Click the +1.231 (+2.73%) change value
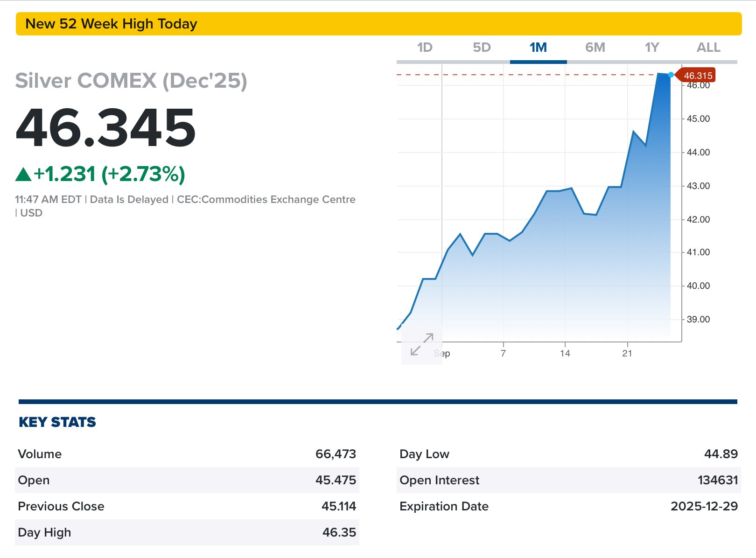756x558 pixels. [110, 174]
